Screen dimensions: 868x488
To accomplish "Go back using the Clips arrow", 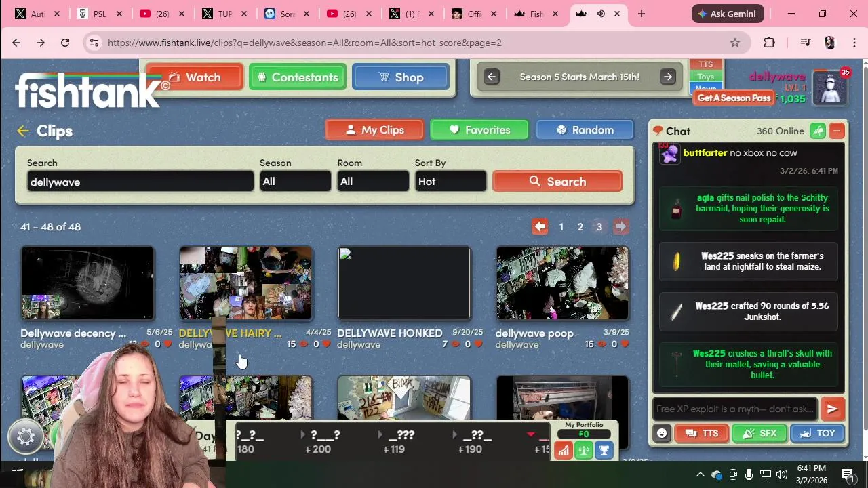I will tap(23, 131).
